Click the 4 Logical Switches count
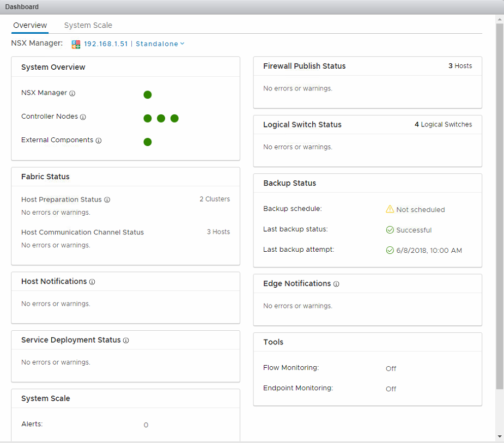Screen dimensions: 504x443 pos(443,124)
